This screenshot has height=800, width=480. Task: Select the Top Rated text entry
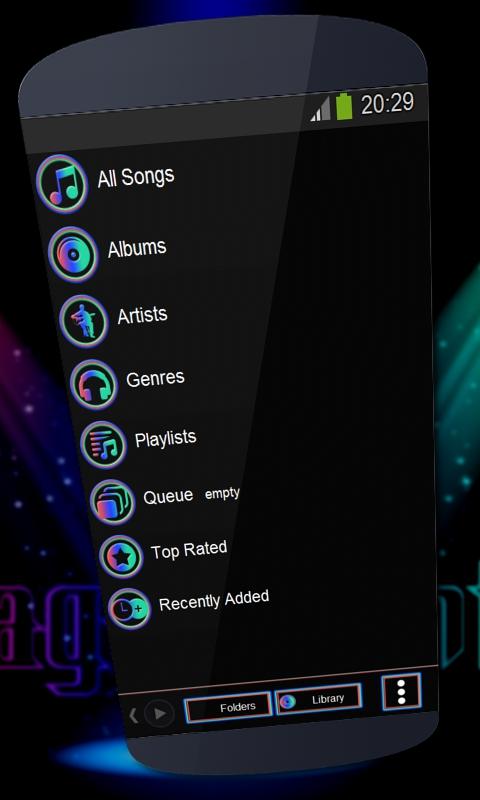(x=189, y=550)
